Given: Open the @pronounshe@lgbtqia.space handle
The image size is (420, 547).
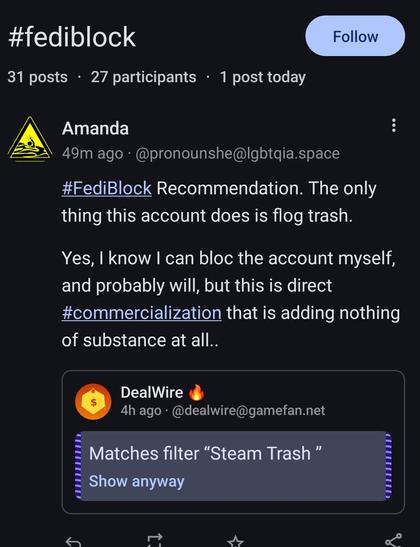Looking at the screenshot, I should [x=237, y=153].
